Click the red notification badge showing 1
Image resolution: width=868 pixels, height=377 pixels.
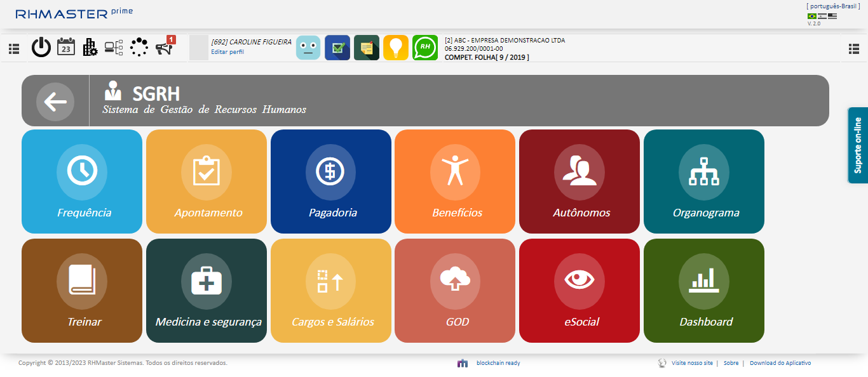[x=171, y=39]
